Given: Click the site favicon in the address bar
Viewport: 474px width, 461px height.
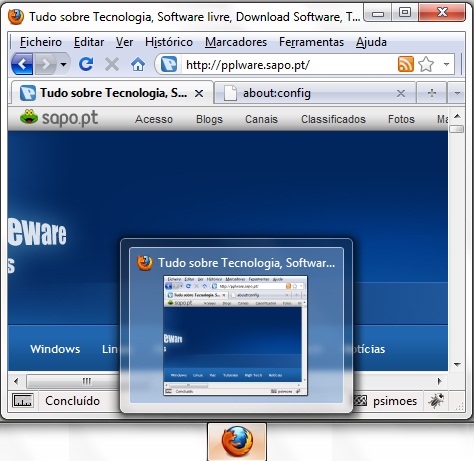Looking at the screenshot, I should pyautogui.click(x=169, y=64).
